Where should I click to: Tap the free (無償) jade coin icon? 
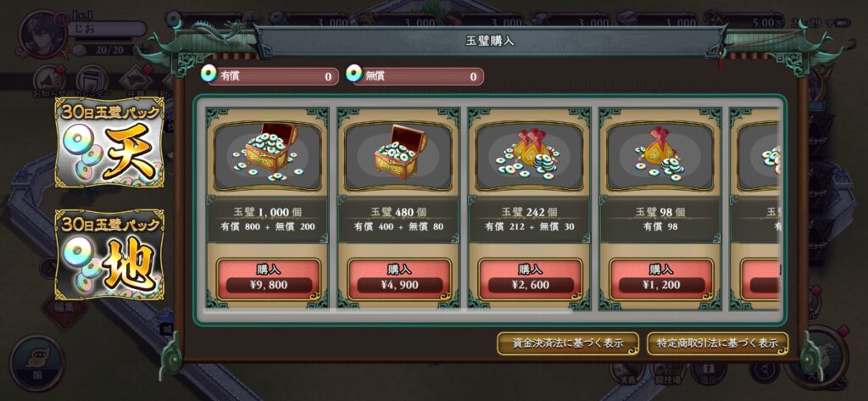pyautogui.click(x=354, y=74)
